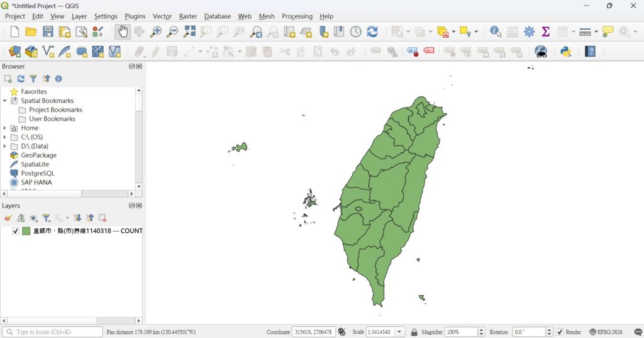644x338 pixels.
Task: Select the Measure Line ruler tool
Action: [x=585, y=31]
